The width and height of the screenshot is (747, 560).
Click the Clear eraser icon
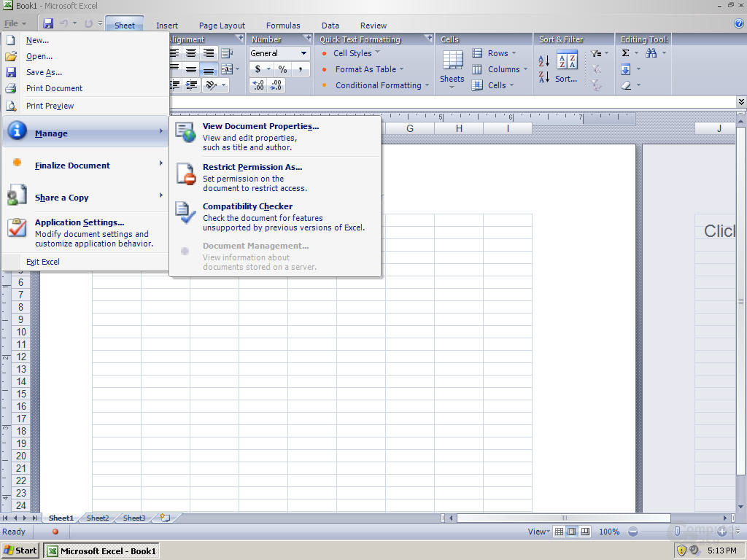pyautogui.click(x=625, y=86)
